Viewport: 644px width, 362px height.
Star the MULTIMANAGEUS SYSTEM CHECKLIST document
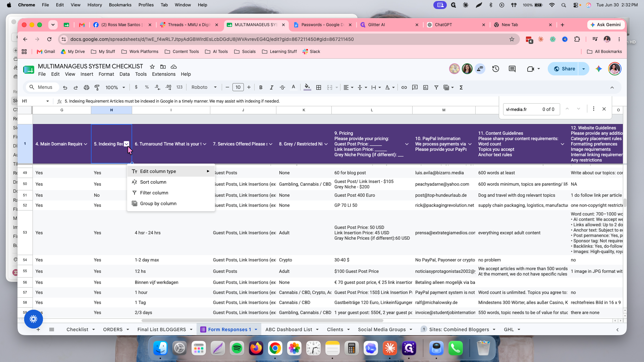[152, 66]
